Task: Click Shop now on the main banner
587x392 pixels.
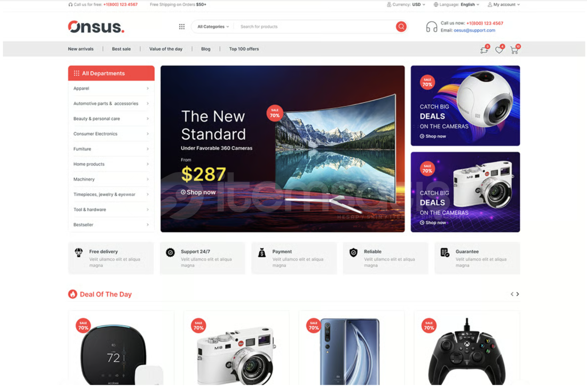Action: [x=198, y=192]
